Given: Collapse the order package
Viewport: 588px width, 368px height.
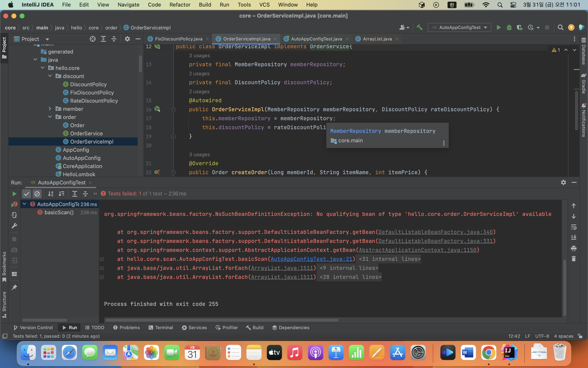Looking at the screenshot, I should tap(50, 117).
